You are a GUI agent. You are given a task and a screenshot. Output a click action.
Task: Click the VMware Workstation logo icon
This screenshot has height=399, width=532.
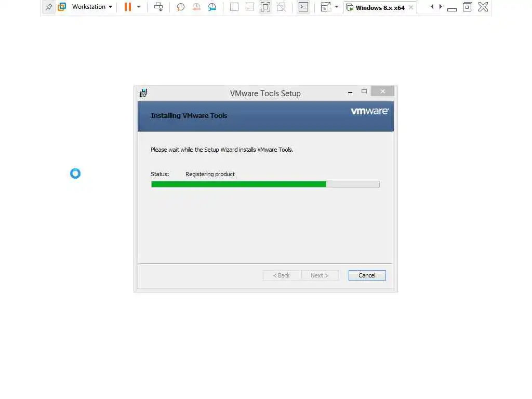[x=62, y=7]
